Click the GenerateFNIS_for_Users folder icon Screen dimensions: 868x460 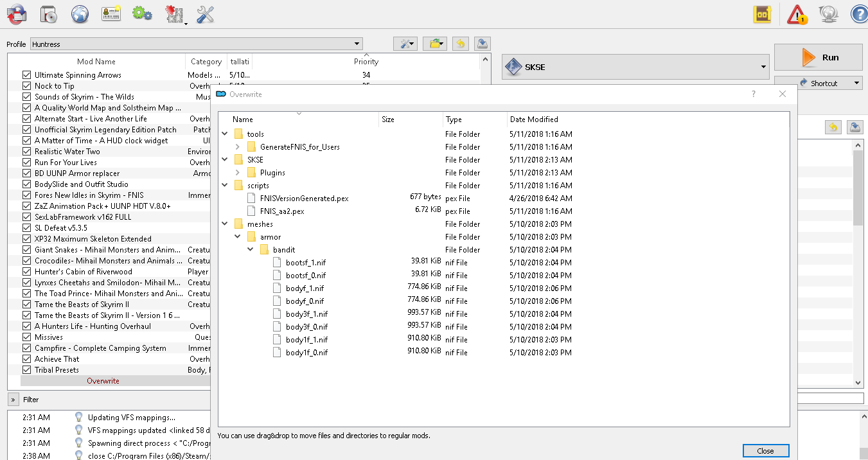(x=251, y=147)
